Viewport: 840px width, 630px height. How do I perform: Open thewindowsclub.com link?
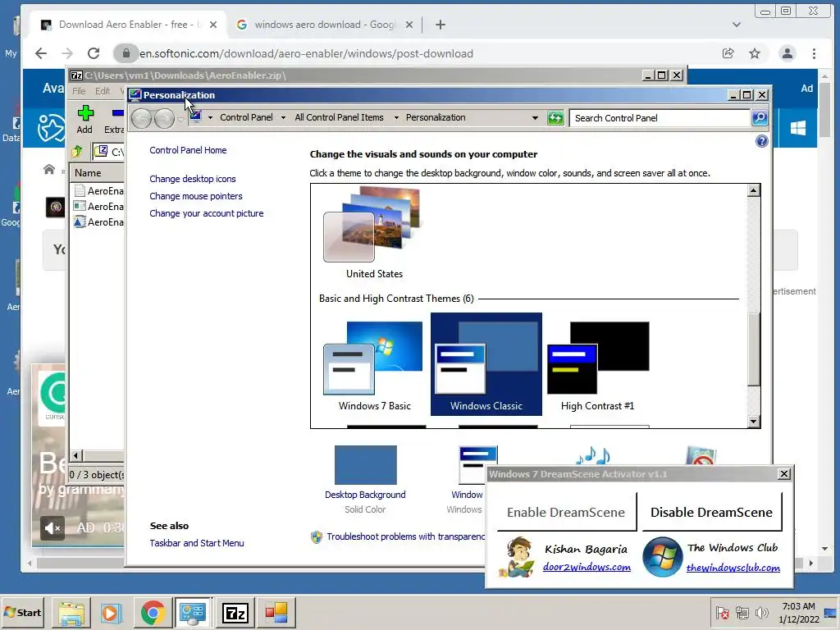(x=733, y=568)
